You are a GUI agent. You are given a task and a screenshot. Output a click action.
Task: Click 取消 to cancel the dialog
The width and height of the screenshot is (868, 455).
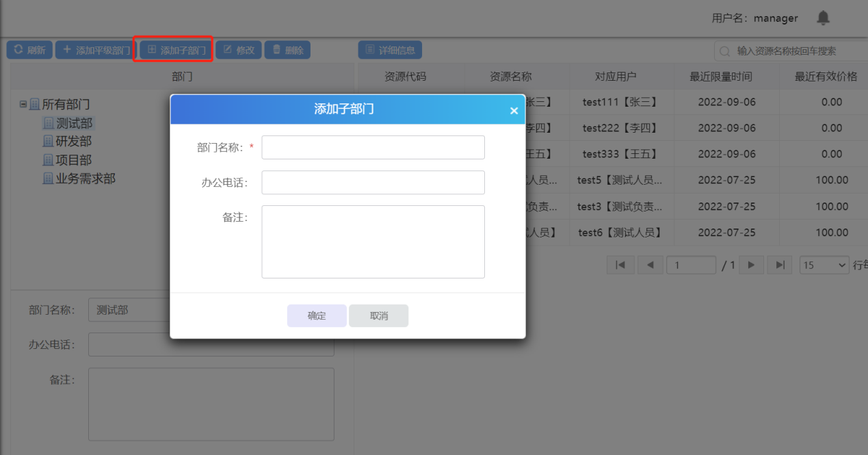(378, 316)
